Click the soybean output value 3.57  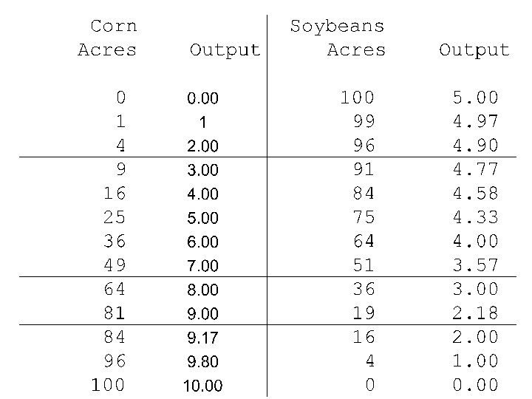[476, 265]
